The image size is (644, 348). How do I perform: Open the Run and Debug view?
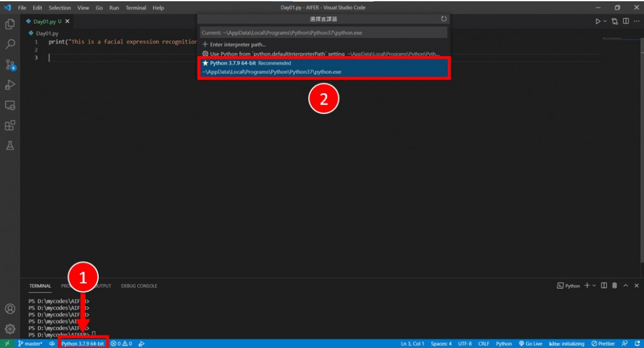[10, 84]
